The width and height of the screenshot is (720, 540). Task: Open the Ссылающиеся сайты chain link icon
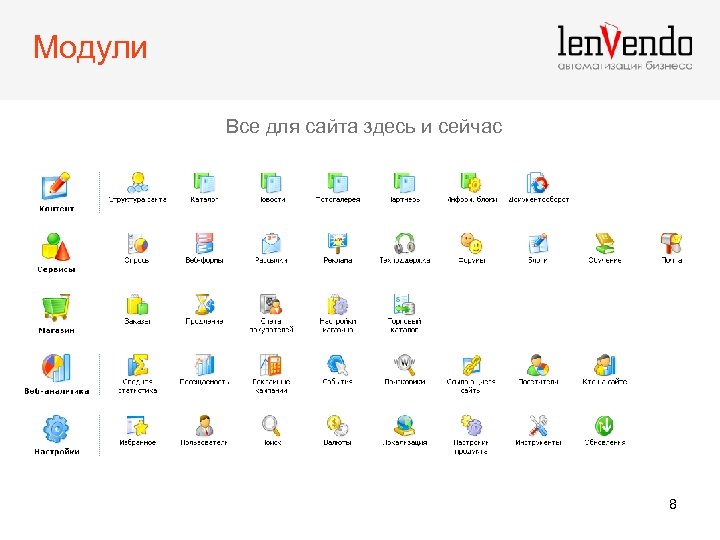tap(471, 365)
